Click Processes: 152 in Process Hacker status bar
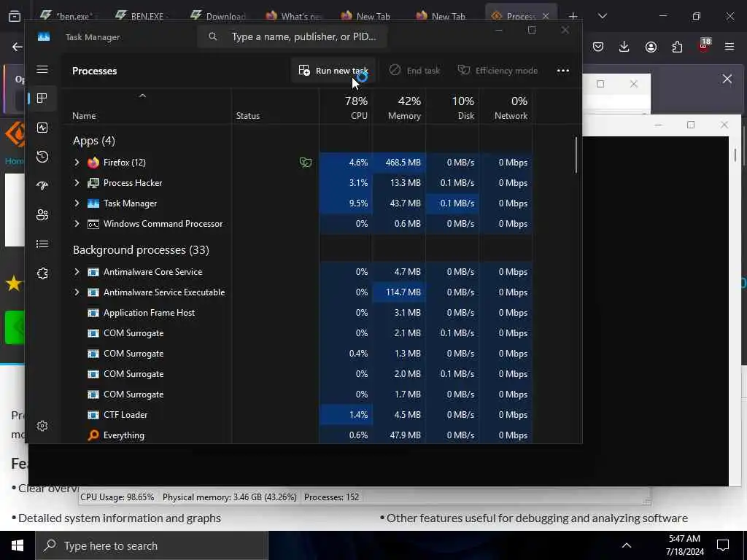Image resolution: width=747 pixels, height=560 pixels. pyautogui.click(x=332, y=497)
